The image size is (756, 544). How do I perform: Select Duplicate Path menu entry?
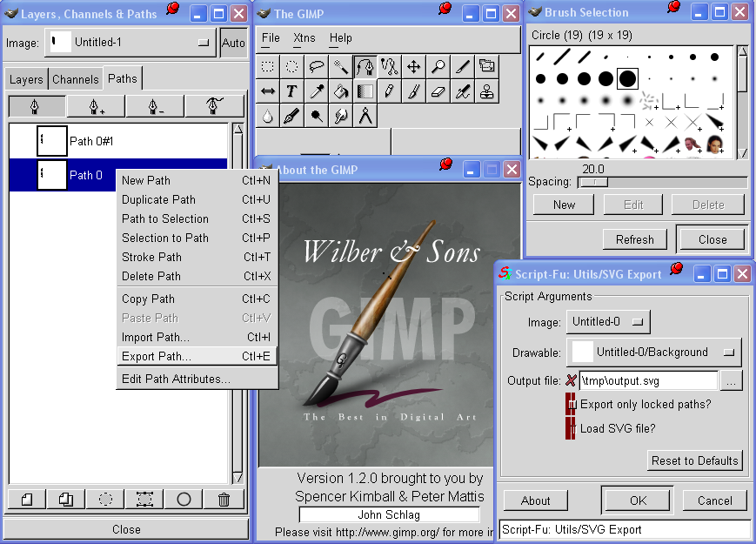(x=197, y=199)
